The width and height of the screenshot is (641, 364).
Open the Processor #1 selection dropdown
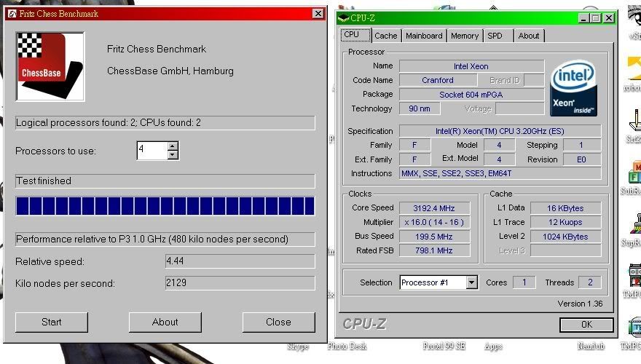472,282
